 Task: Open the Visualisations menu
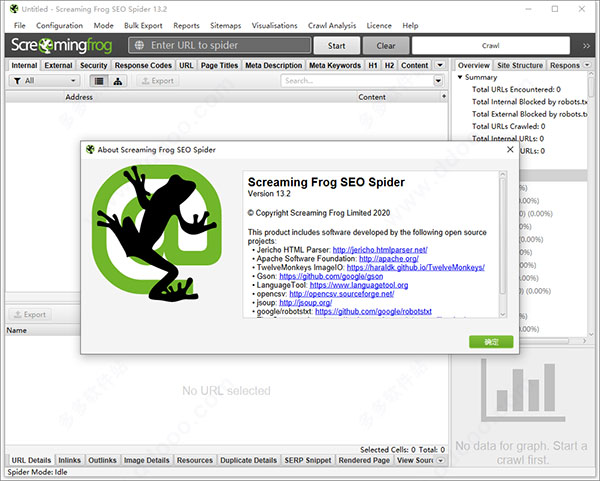point(274,26)
